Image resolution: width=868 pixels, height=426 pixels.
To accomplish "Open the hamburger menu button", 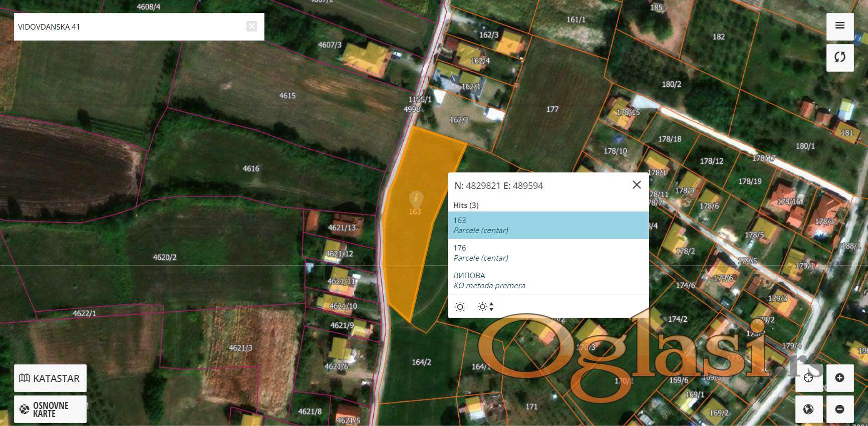I will click(840, 26).
